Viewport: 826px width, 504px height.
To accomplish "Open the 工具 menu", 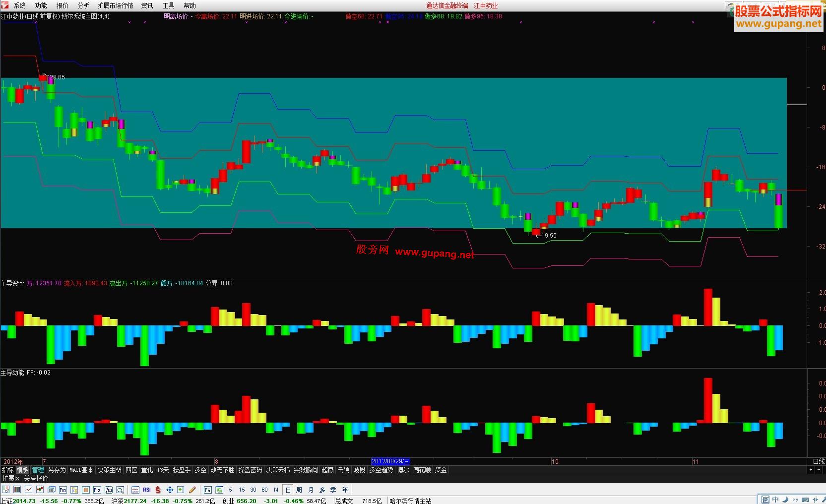I will [x=168, y=5].
